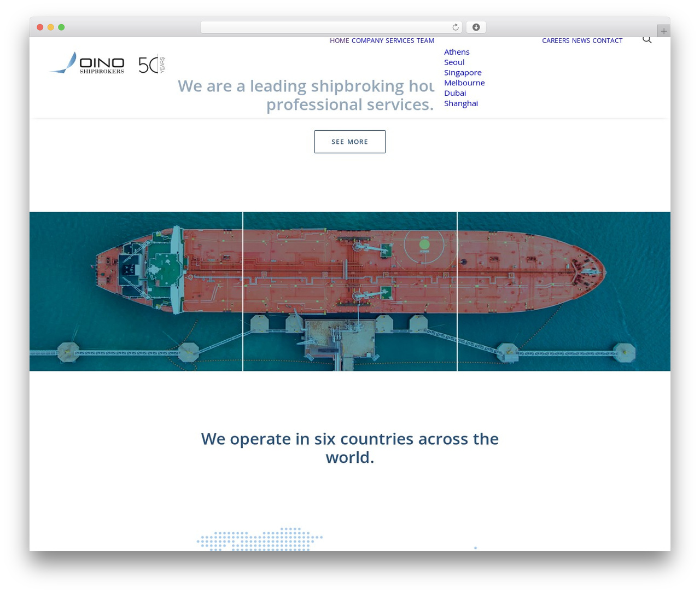
Task: Click the 'We are a leading shipbroking' heading
Action: [306, 95]
